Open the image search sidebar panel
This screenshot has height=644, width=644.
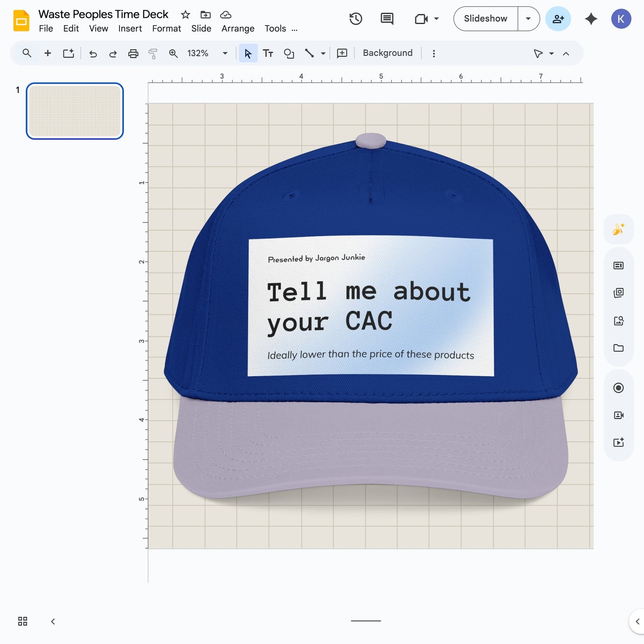(x=619, y=320)
